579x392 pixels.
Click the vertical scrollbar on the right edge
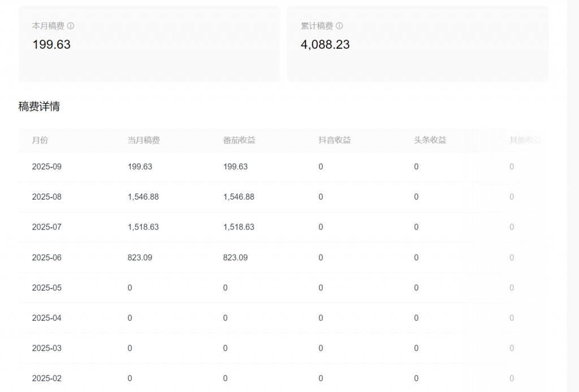(x=573, y=196)
